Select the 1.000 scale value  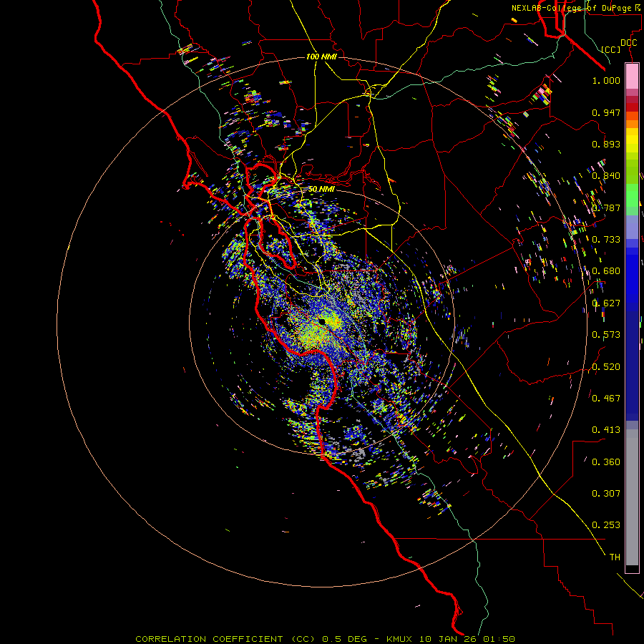click(x=606, y=80)
